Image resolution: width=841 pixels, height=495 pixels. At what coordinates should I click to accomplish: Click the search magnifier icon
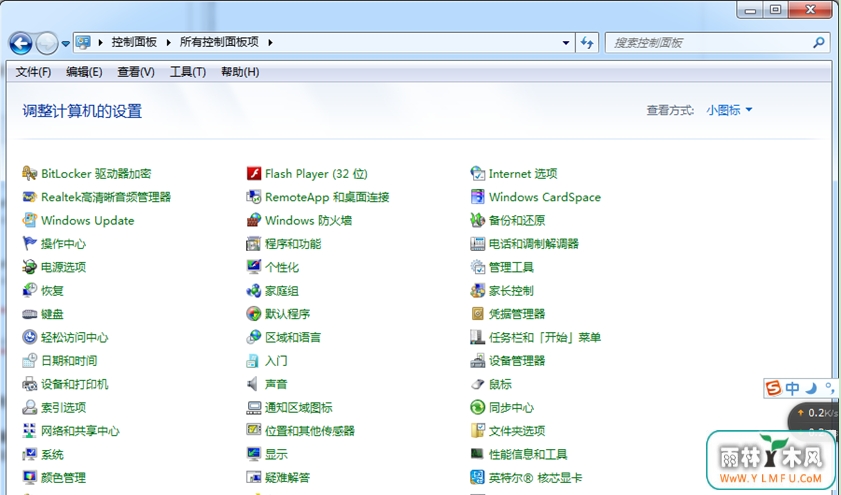click(x=818, y=42)
